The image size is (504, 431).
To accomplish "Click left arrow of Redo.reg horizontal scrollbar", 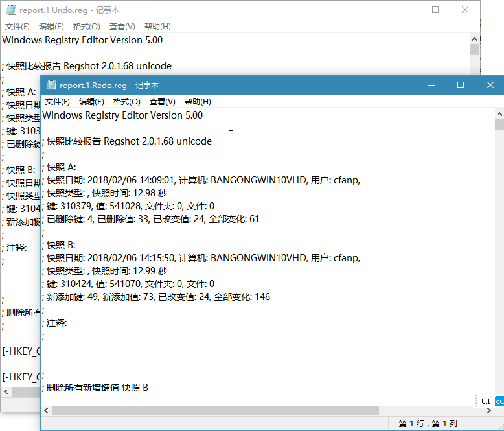I will (46, 410).
